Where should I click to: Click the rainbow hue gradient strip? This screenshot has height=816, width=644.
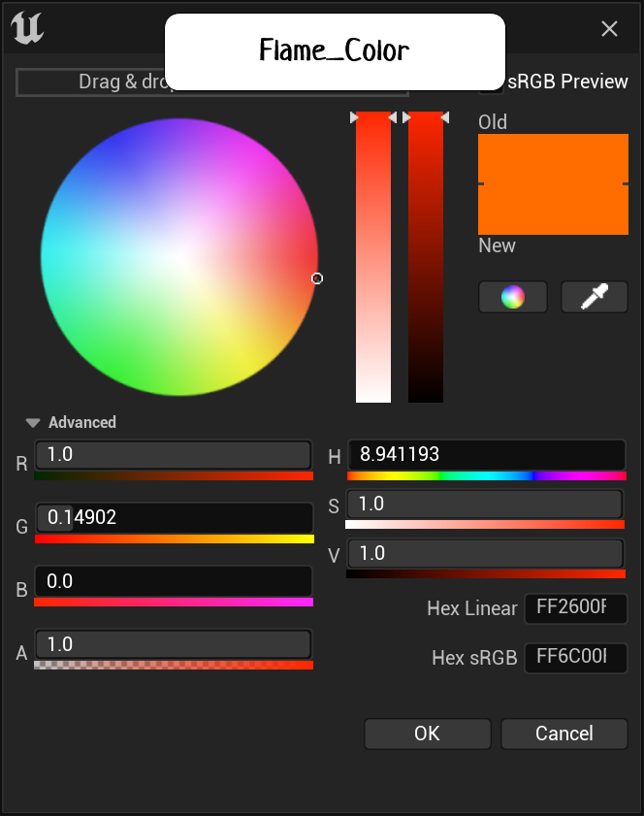(486, 476)
